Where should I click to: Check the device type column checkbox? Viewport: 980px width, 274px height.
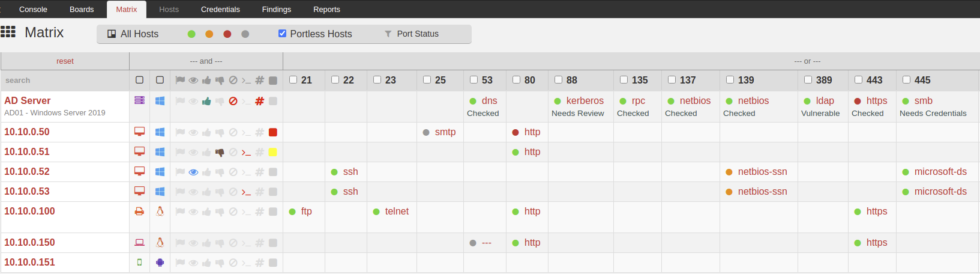(x=139, y=80)
